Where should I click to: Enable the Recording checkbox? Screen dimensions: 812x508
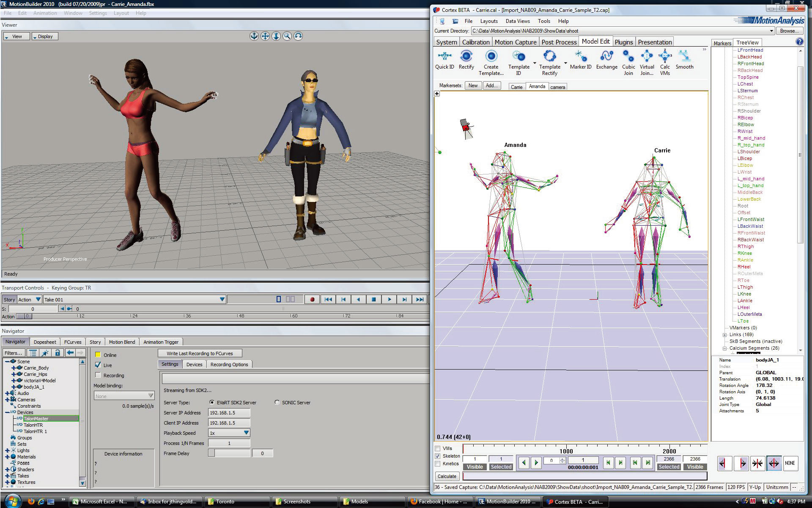coord(98,375)
